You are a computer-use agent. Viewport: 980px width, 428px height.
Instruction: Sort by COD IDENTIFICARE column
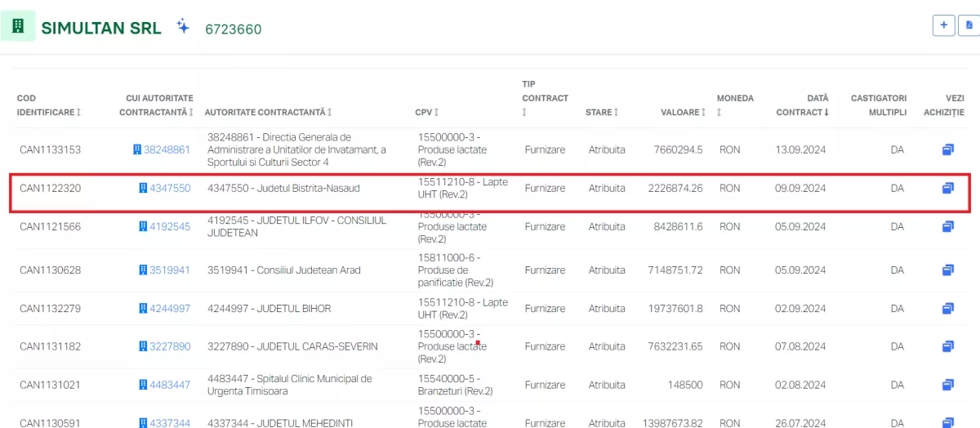pos(48,105)
